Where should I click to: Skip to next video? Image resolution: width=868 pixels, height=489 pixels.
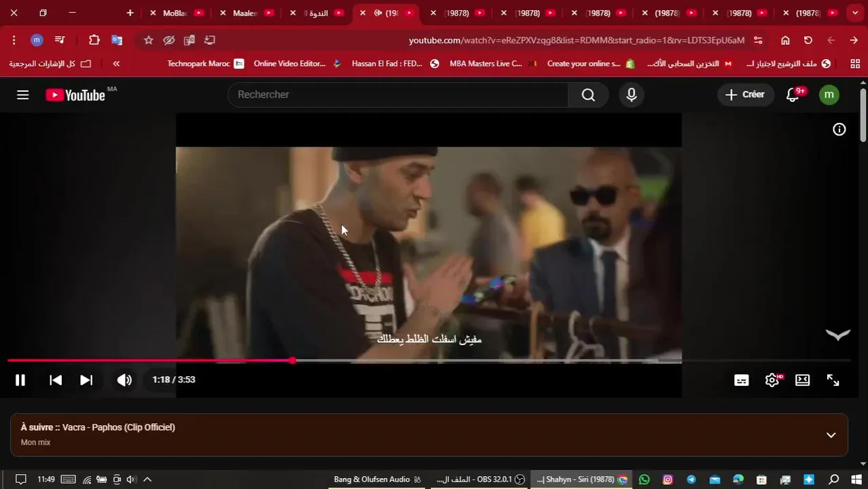coord(86,380)
